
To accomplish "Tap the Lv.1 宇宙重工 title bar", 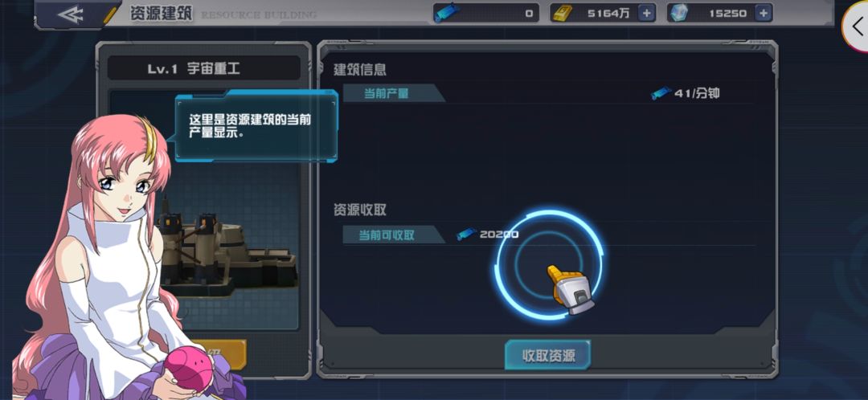I will coord(203,68).
